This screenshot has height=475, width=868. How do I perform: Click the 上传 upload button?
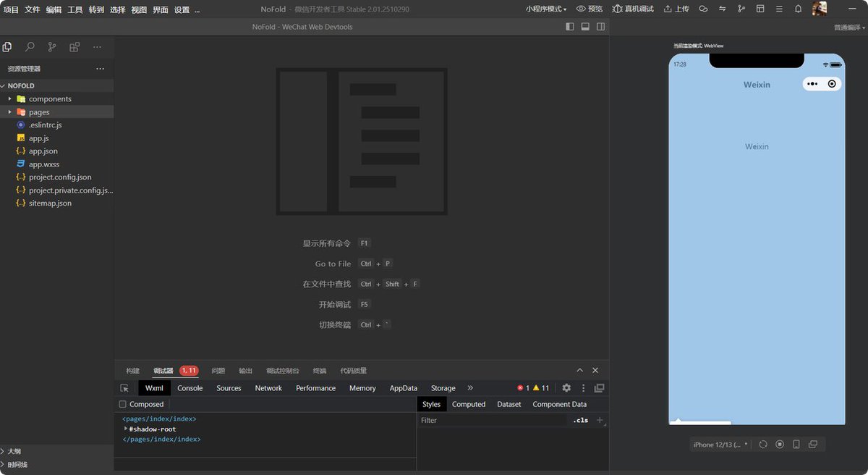[676, 9]
